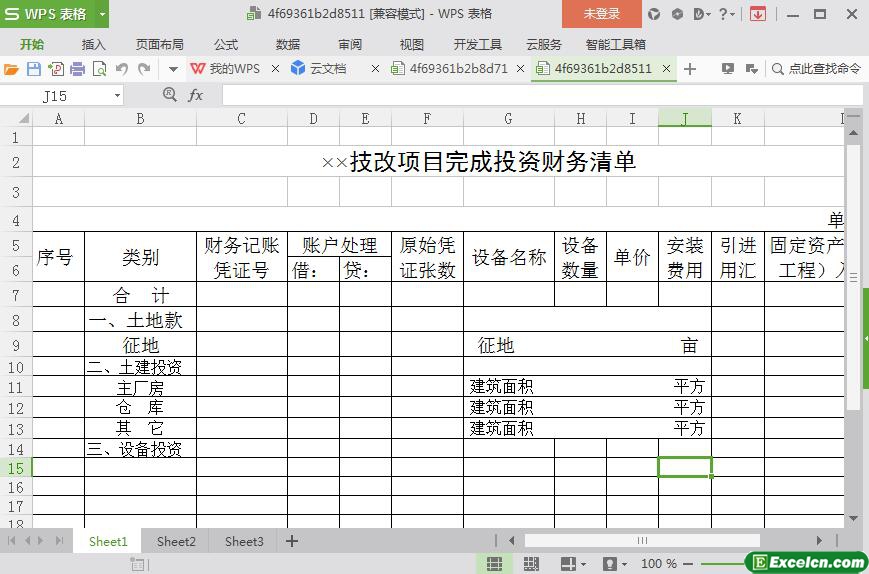Click the 设备名称 header cell
869x574 pixels.
coord(509,257)
